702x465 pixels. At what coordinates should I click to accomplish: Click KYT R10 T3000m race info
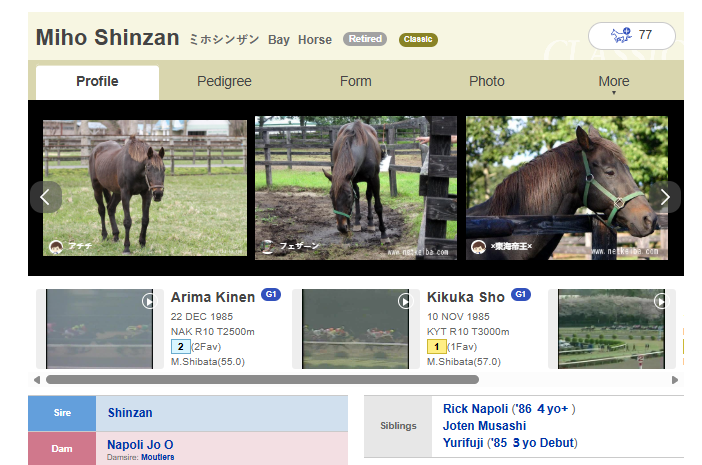point(468,332)
